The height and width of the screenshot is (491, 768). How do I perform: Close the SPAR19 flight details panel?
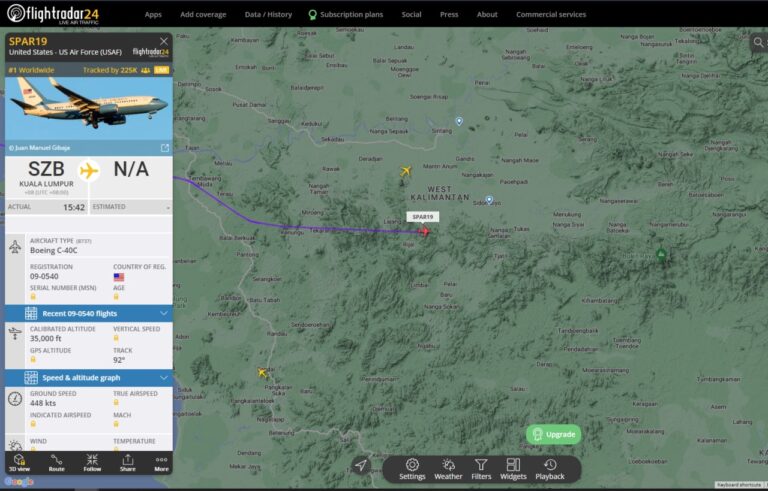tap(164, 41)
